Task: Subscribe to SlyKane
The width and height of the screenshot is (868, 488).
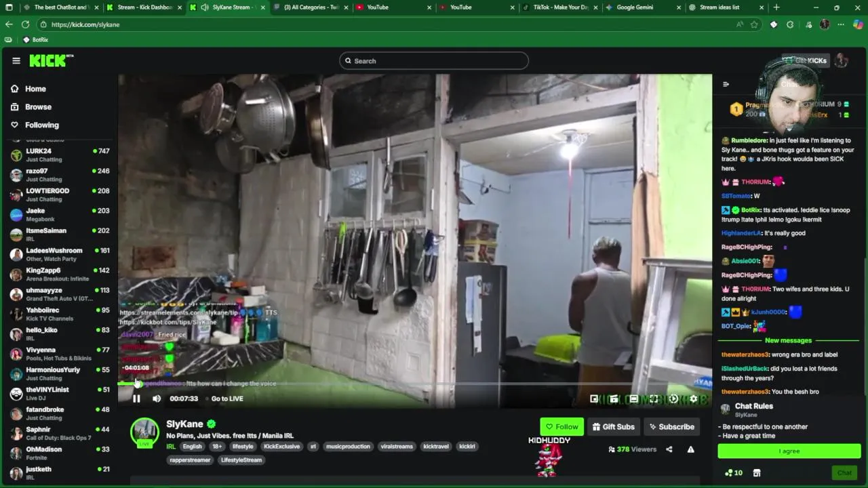Action: point(671,427)
